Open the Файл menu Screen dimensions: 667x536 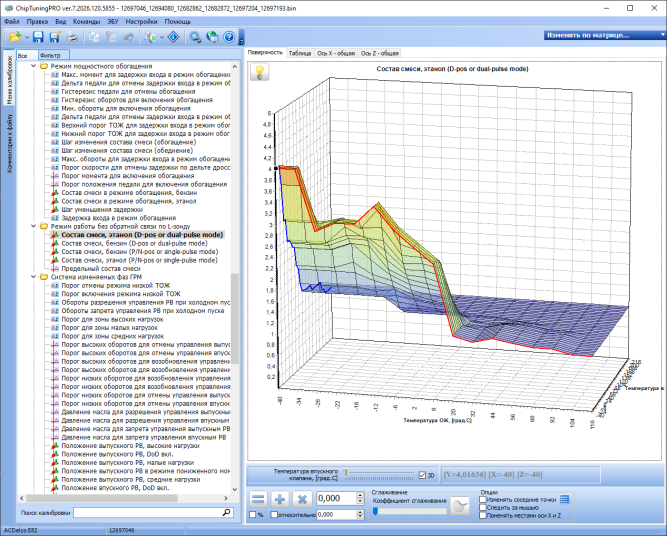click(x=11, y=22)
